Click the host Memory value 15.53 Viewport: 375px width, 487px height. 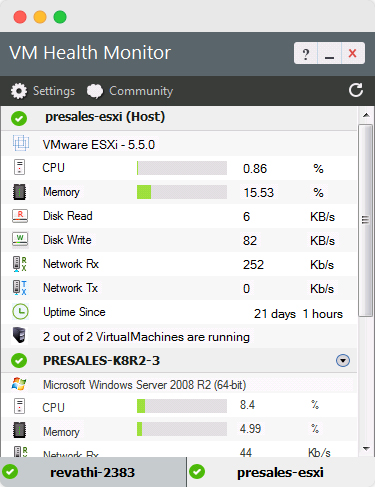tap(259, 193)
